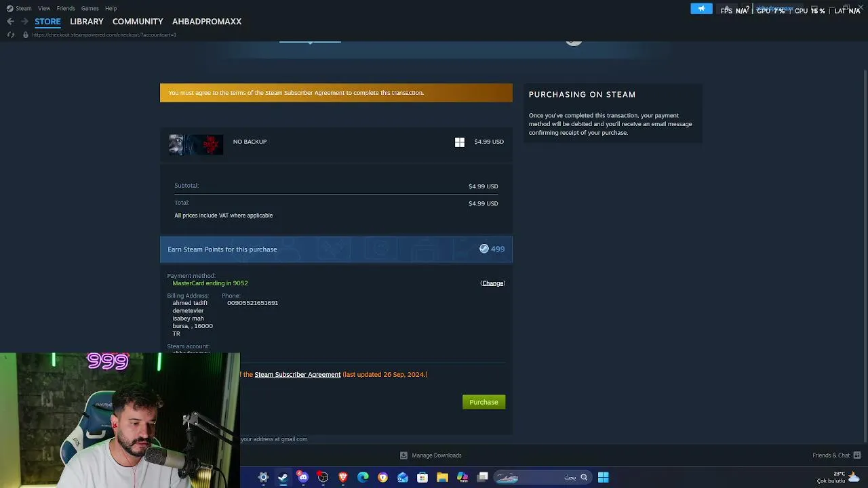Open the weather widget showing 23°C
Image resolution: width=868 pixels, height=488 pixels.
(x=840, y=477)
